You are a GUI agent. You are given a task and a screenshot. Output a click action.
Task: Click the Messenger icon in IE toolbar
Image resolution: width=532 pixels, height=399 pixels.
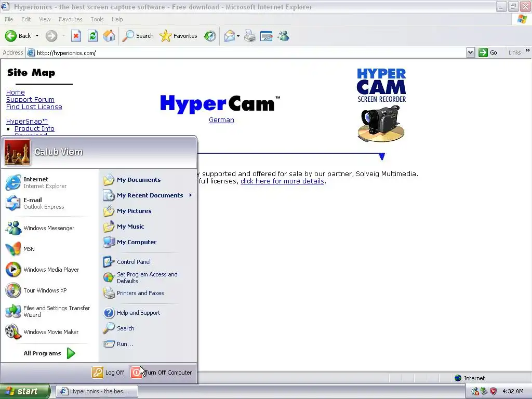(283, 36)
